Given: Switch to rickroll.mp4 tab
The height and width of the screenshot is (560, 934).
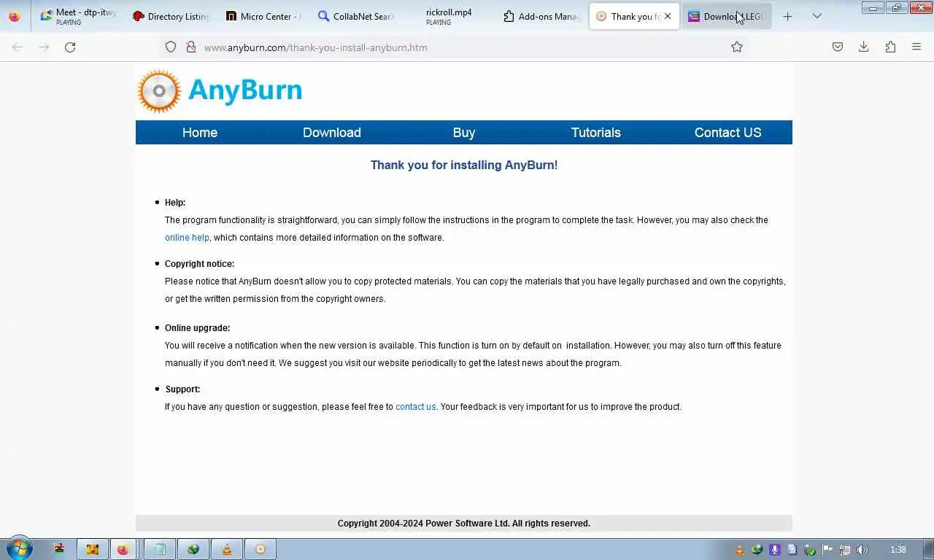Looking at the screenshot, I should click(x=449, y=16).
